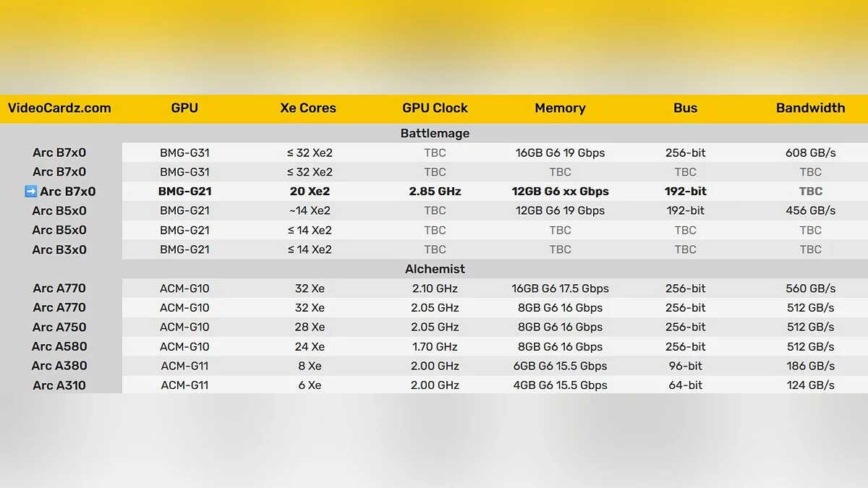Viewport: 868px width, 488px height.
Task: Click the Memory column header
Action: coord(560,108)
